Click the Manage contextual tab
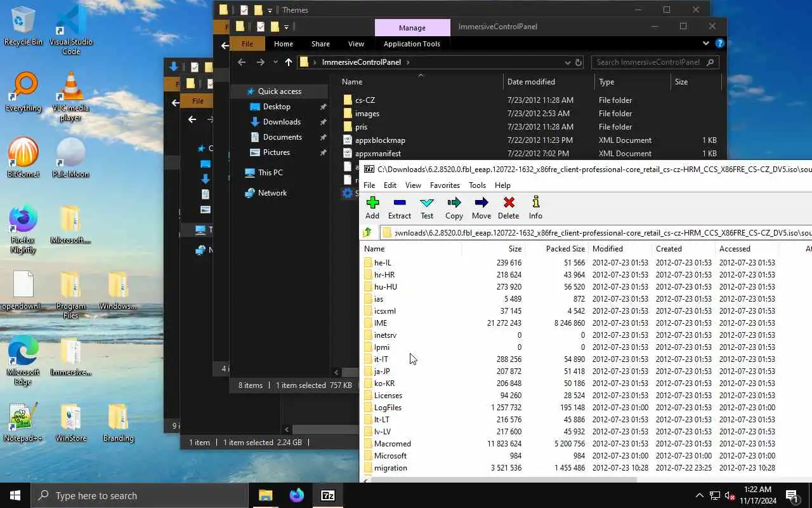Screen dimensions: 812x508 coord(412,28)
